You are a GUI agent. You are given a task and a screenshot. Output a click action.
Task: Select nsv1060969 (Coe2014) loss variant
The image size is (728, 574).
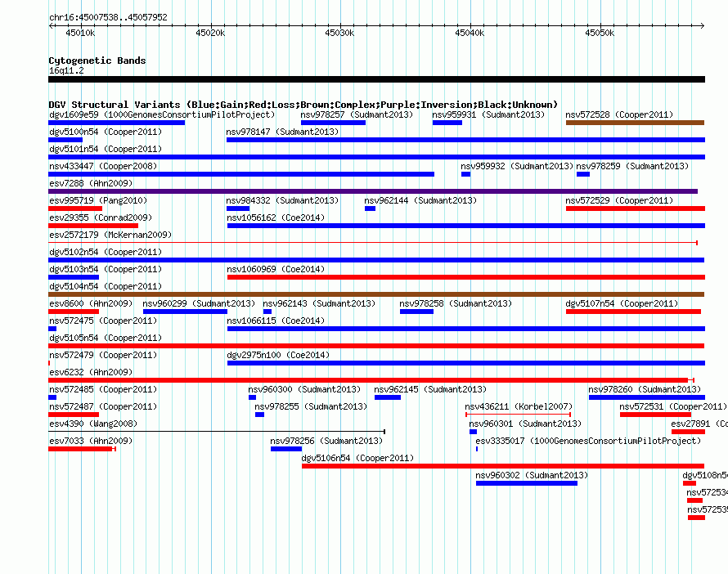466,277
